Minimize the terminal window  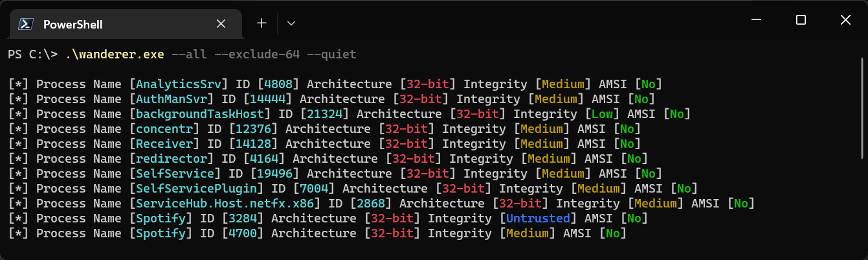(x=757, y=20)
